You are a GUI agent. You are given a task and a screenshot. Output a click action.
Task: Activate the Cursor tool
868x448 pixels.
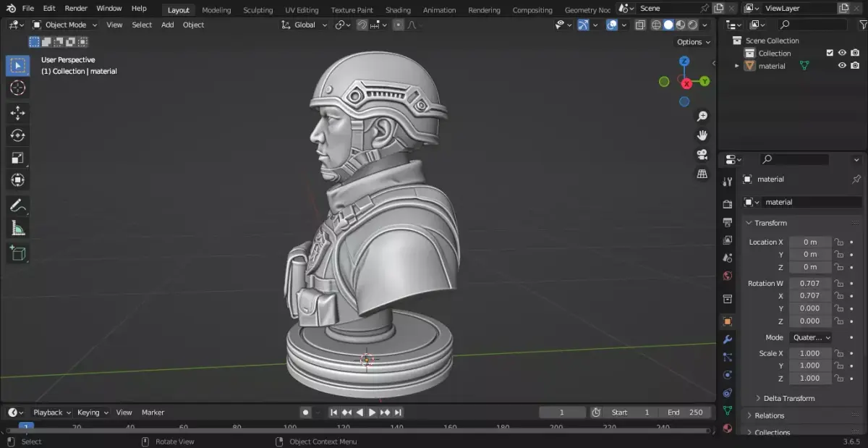click(x=18, y=88)
